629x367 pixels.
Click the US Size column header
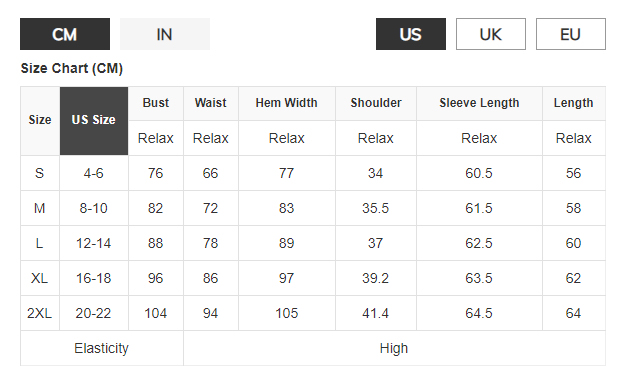[94, 121]
